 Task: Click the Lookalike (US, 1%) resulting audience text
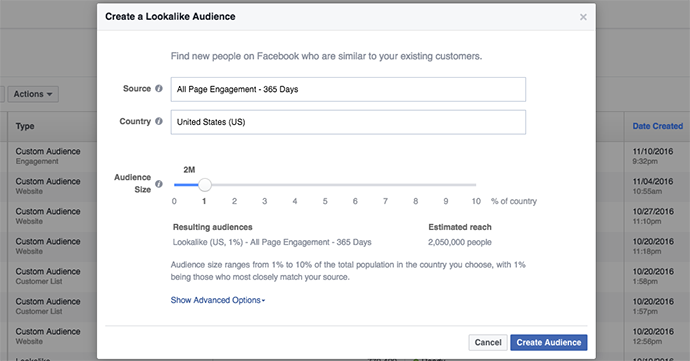[x=272, y=242]
